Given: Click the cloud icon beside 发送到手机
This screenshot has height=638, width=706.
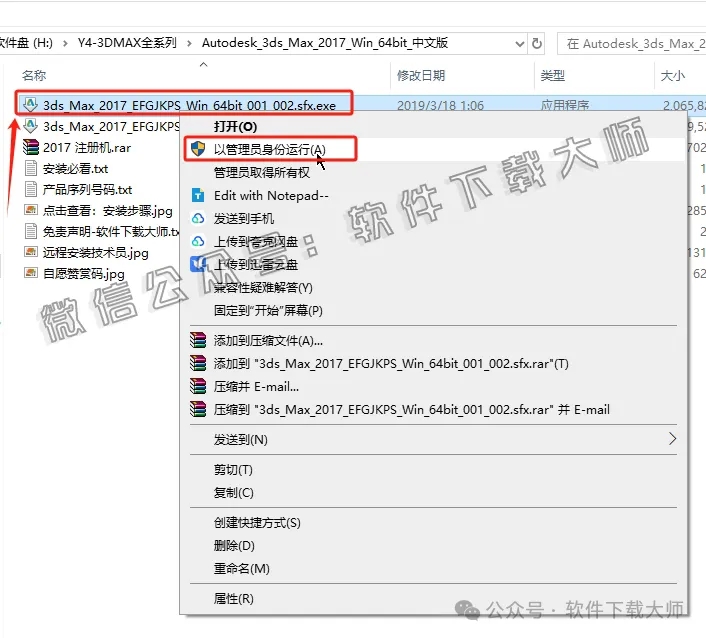Looking at the screenshot, I should click(198, 218).
